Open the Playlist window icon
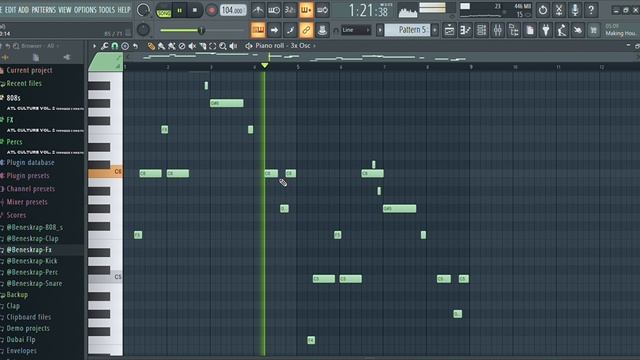 (x=449, y=30)
